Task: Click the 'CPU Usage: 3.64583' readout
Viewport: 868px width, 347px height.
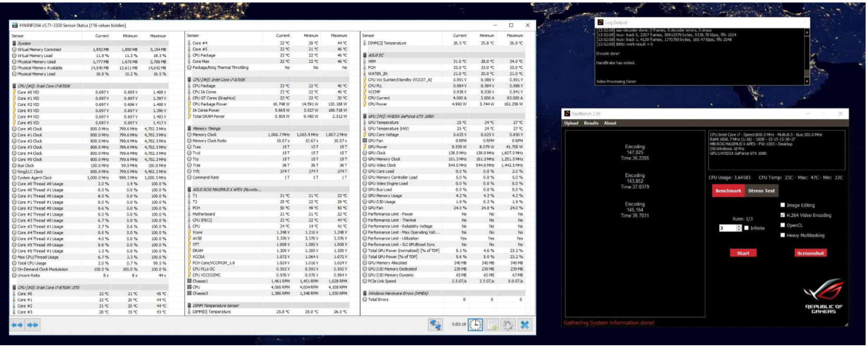Action: pyautogui.click(x=730, y=178)
